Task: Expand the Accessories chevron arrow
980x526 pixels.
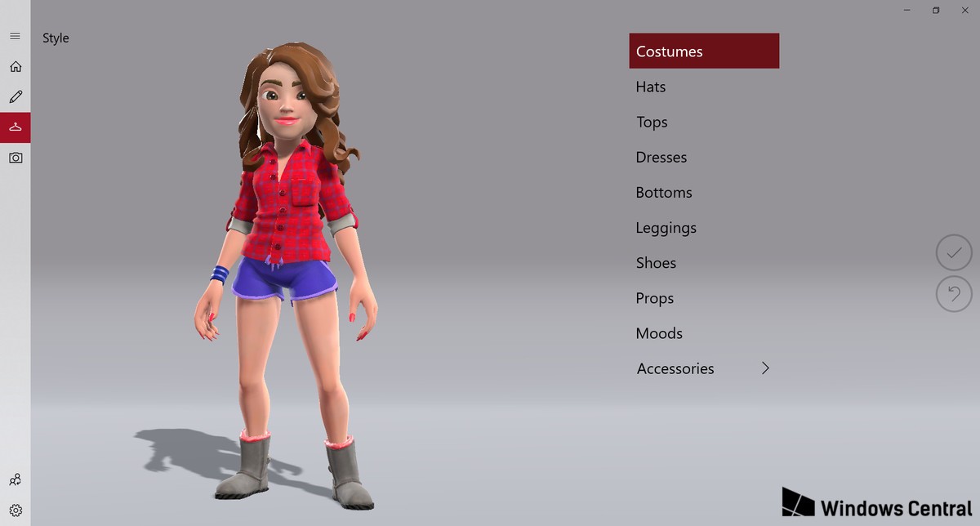Action: [765, 368]
